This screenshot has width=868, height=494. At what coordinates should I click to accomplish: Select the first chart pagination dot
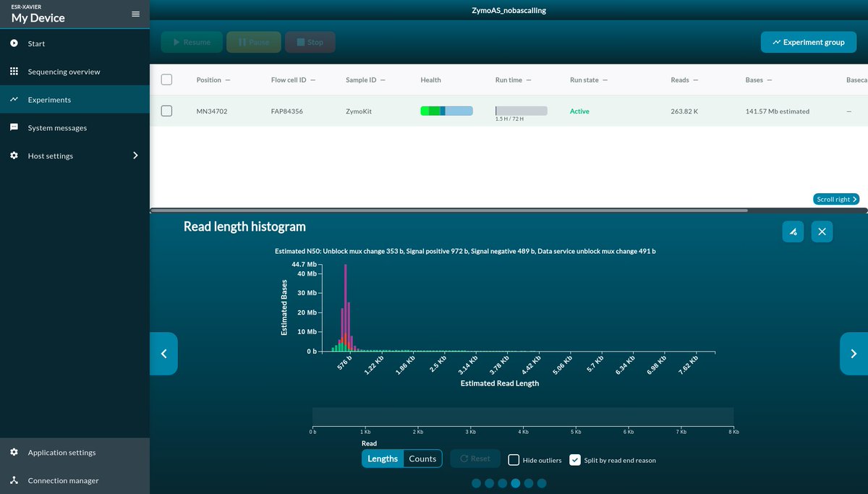click(477, 483)
